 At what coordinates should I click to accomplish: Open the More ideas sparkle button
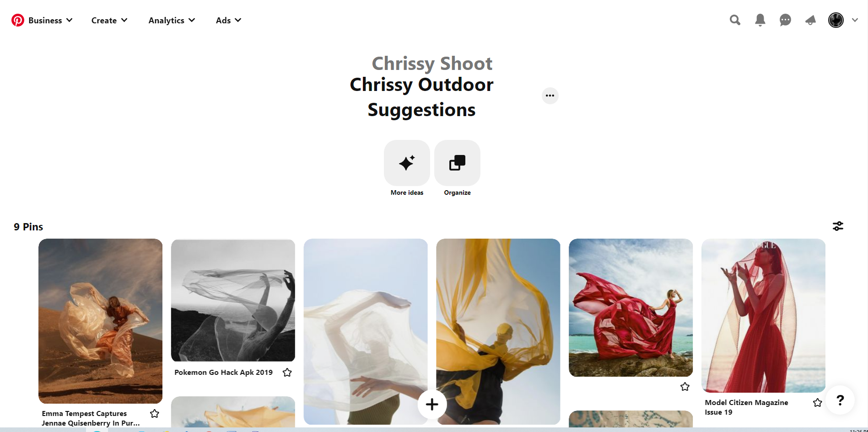[407, 163]
